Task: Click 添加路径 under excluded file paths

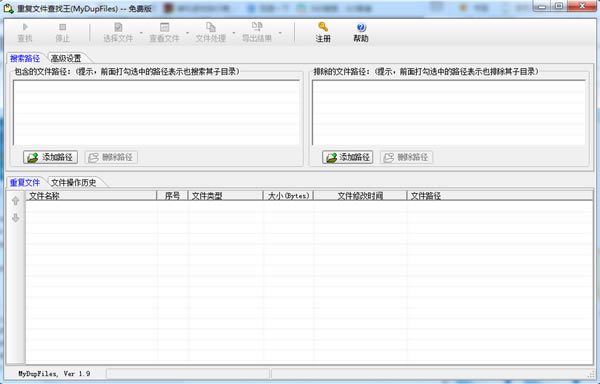Action: point(347,157)
